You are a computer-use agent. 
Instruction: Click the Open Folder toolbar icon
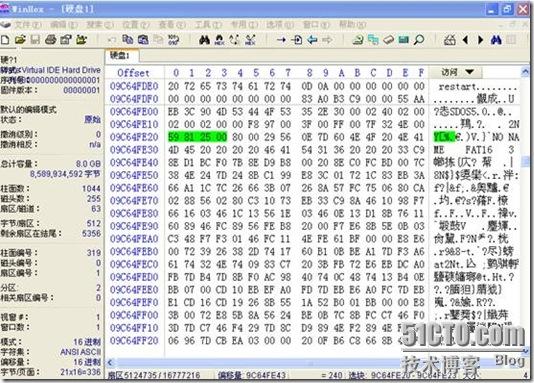(x=81, y=40)
